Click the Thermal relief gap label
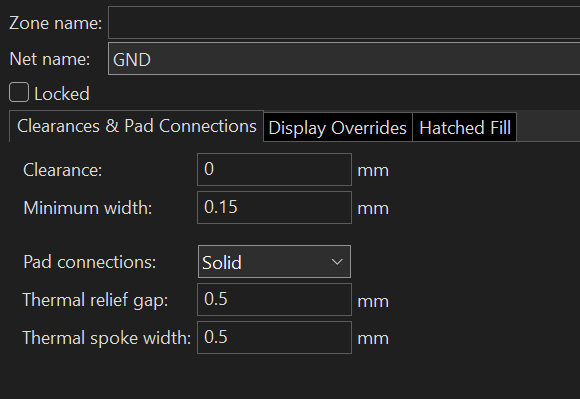This screenshot has height=399, width=580. click(95, 300)
